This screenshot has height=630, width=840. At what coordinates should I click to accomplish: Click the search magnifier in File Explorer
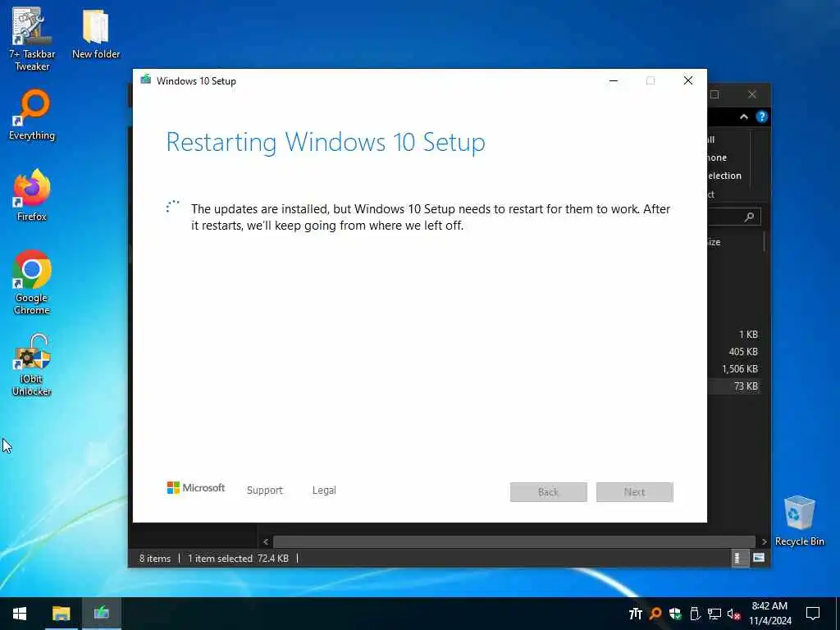click(750, 217)
